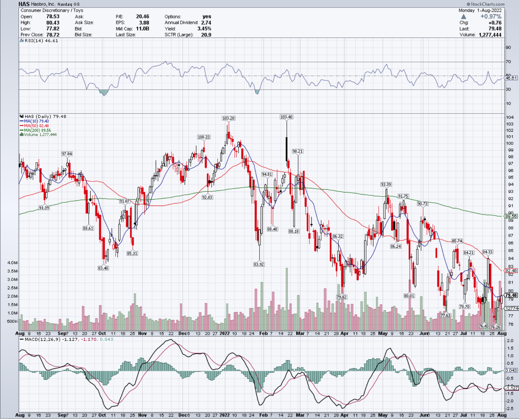Click the HAS ticker symbol heading

pos(24,4)
